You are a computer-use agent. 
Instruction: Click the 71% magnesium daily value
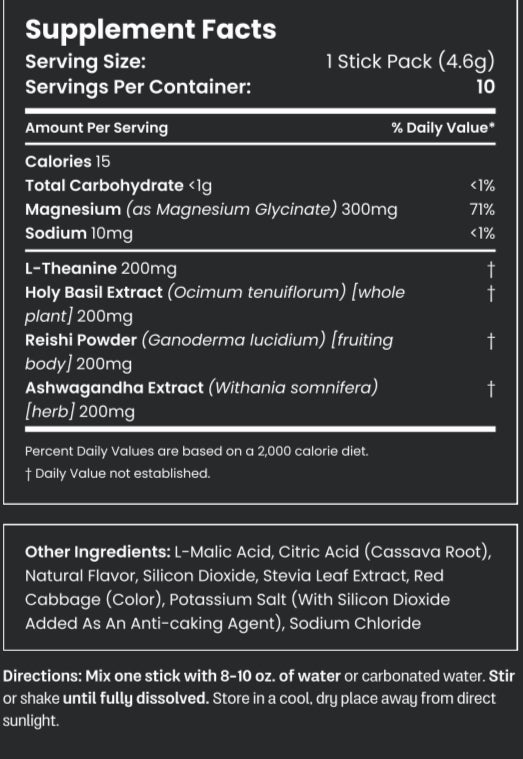coord(482,210)
